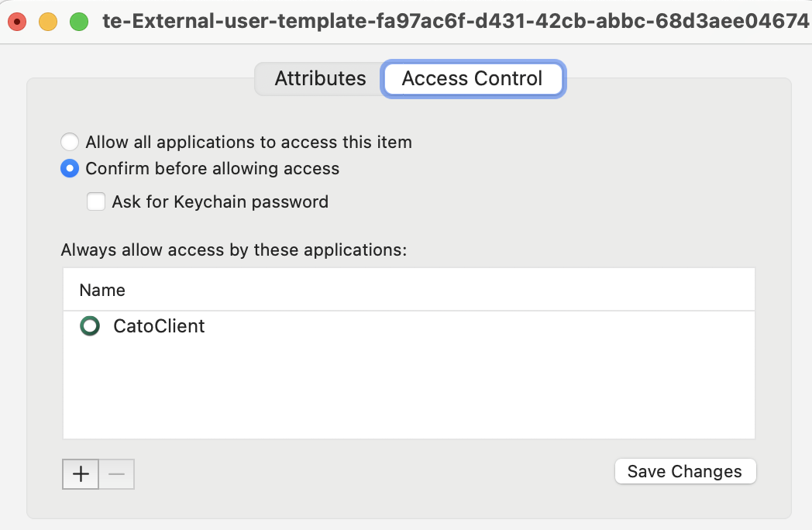Select 'Confirm before allowing access'

coord(70,168)
